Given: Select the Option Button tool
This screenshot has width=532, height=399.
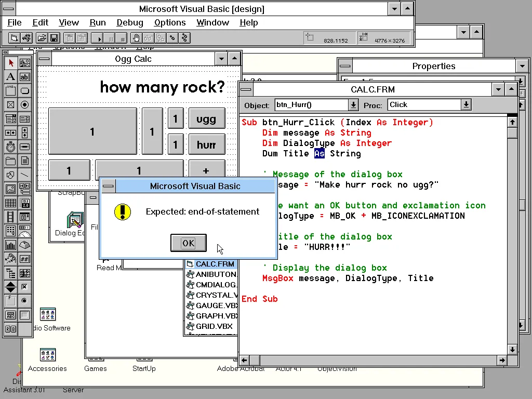Looking at the screenshot, I should pos(25,105).
